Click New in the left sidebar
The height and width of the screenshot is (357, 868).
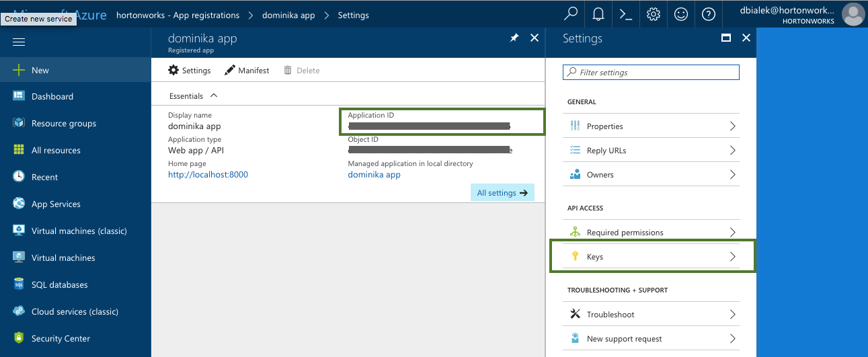[40, 70]
